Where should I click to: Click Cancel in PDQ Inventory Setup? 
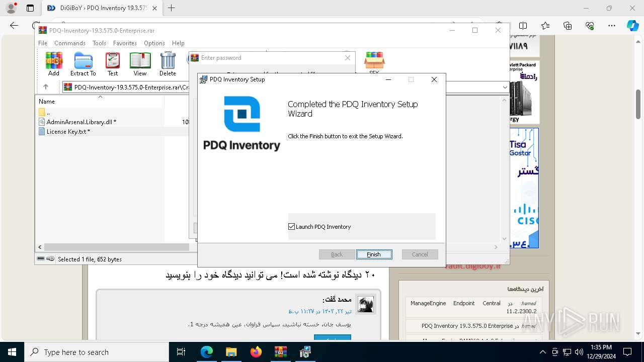(x=420, y=254)
